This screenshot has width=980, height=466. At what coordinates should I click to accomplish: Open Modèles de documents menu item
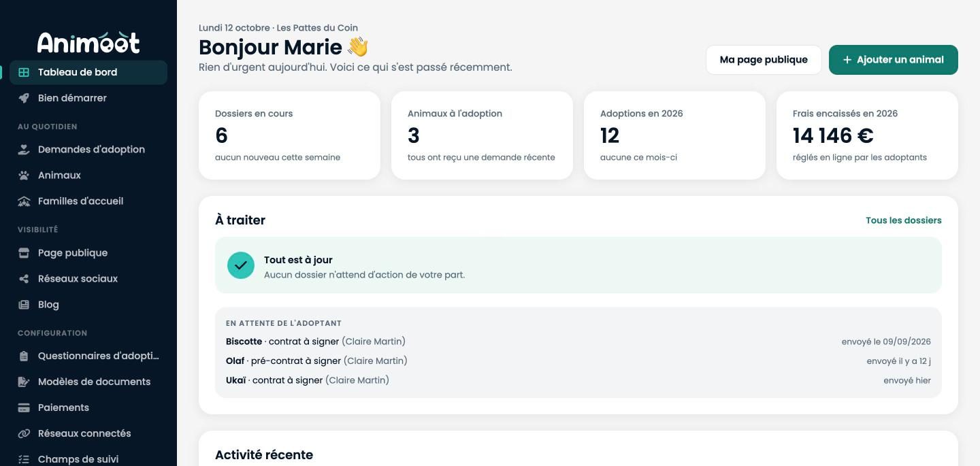pos(88,382)
